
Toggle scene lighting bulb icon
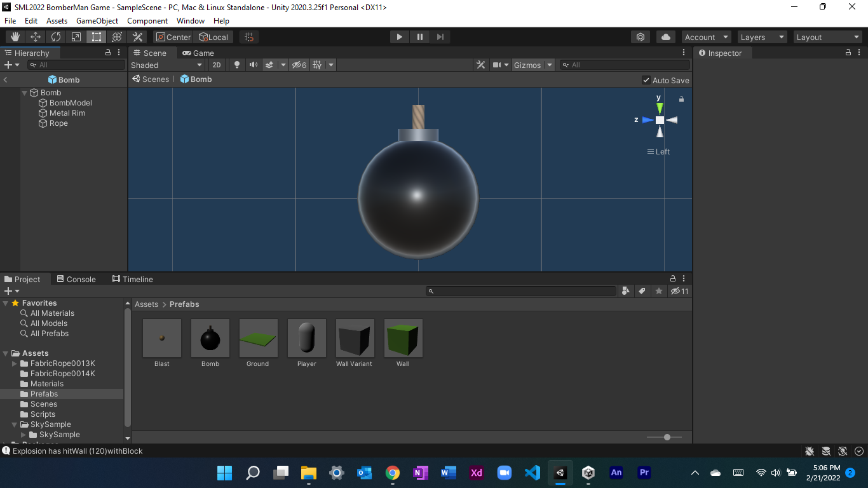pos(237,65)
